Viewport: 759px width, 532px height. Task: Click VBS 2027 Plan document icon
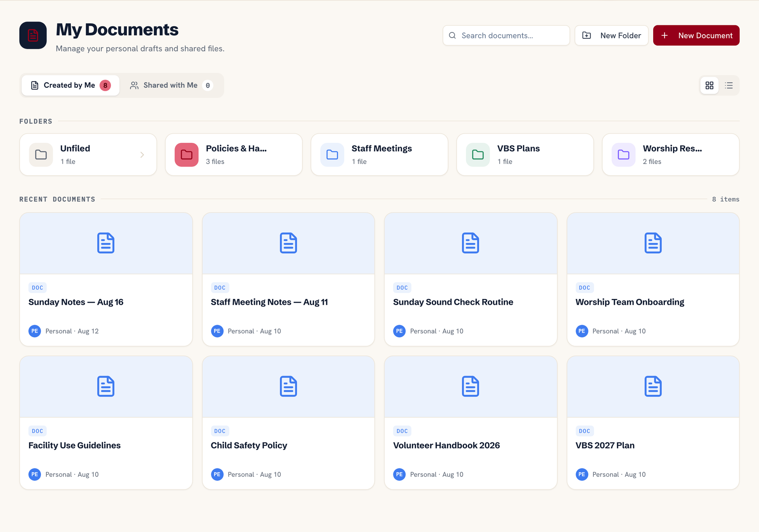653,386
